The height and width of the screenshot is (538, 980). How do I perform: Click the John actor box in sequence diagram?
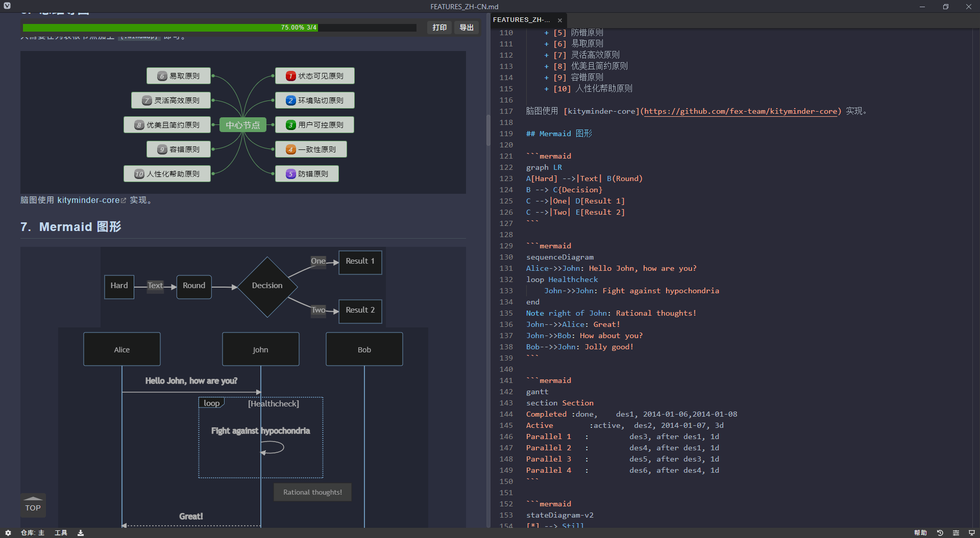click(260, 349)
